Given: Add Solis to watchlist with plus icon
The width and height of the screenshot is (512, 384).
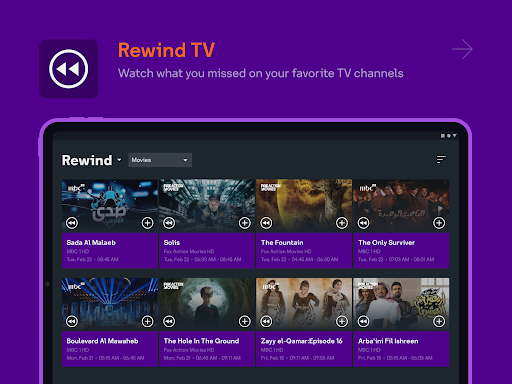Looking at the screenshot, I should coord(245,223).
